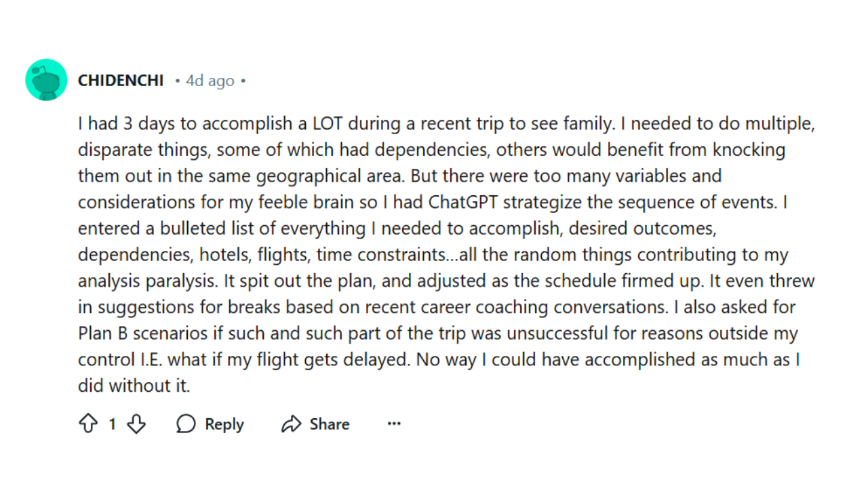Screen dimensions: 868x488
Task: Open the CHIDENCHI username profile link
Action: point(121,81)
